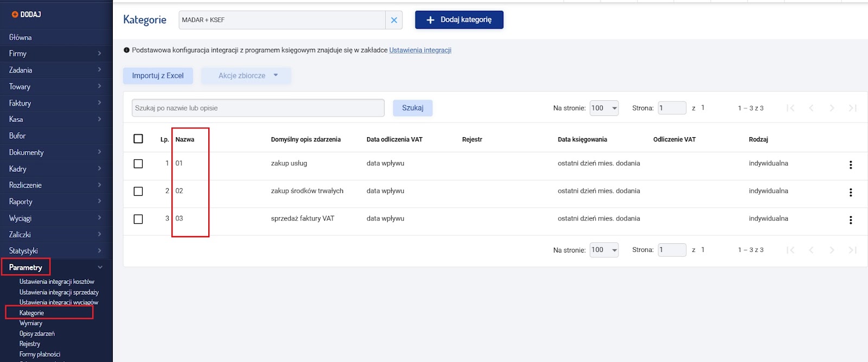
Task: Click the bottom Strona page number field
Action: point(672,250)
